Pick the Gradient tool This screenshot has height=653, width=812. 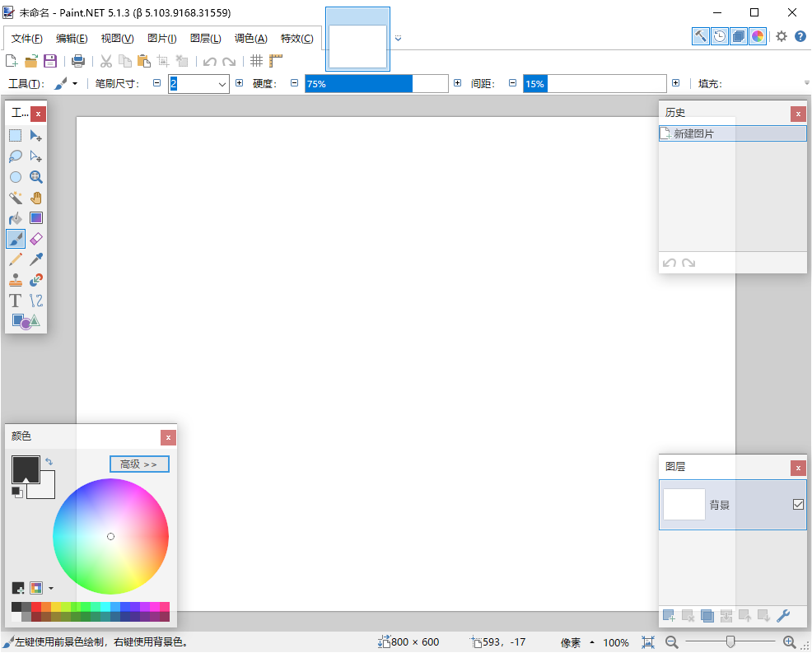[x=36, y=218]
